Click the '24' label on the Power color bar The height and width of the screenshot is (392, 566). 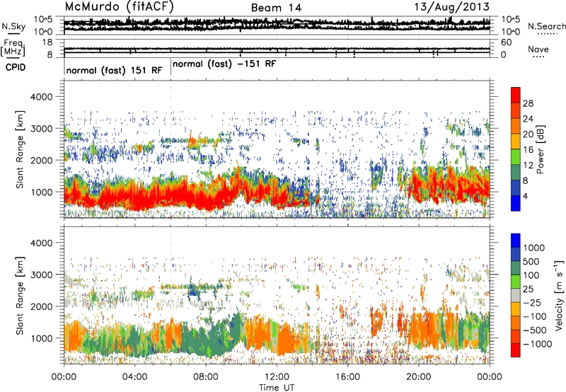[528, 119]
